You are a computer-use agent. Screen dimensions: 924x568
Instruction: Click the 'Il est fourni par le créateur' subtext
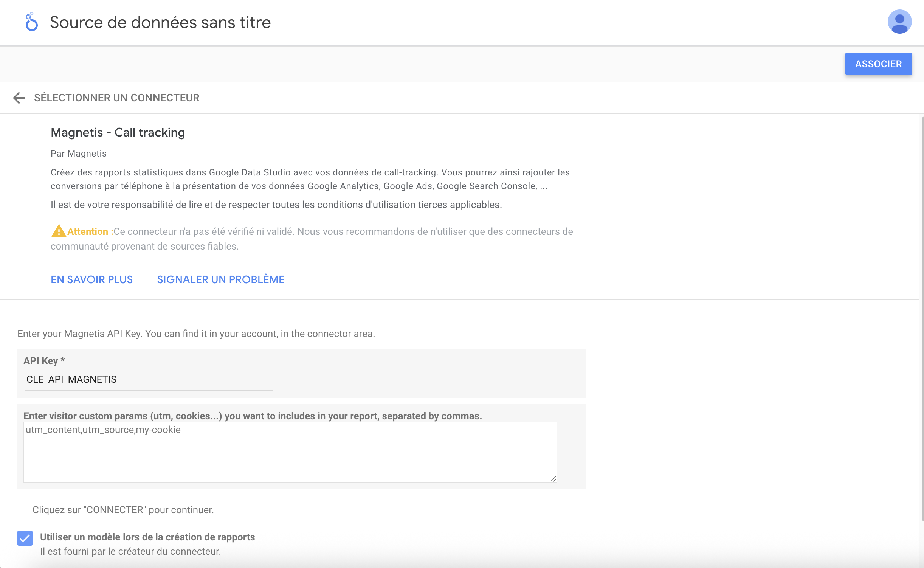click(130, 551)
